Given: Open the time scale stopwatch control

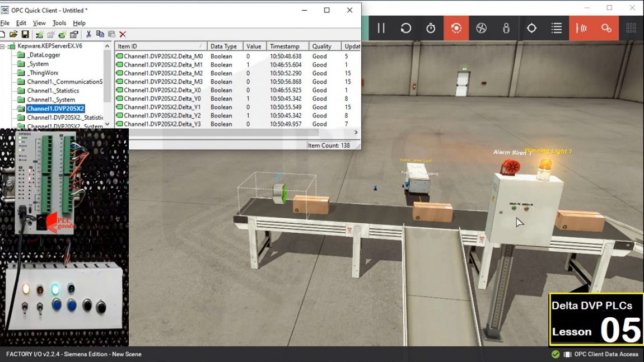Looking at the screenshot, I should click(431, 28).
